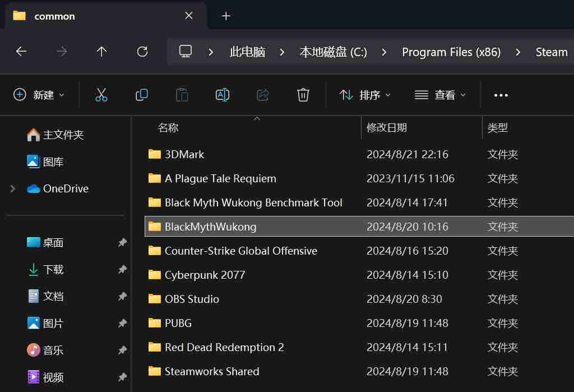Go up one level with the up arrow

101,52
